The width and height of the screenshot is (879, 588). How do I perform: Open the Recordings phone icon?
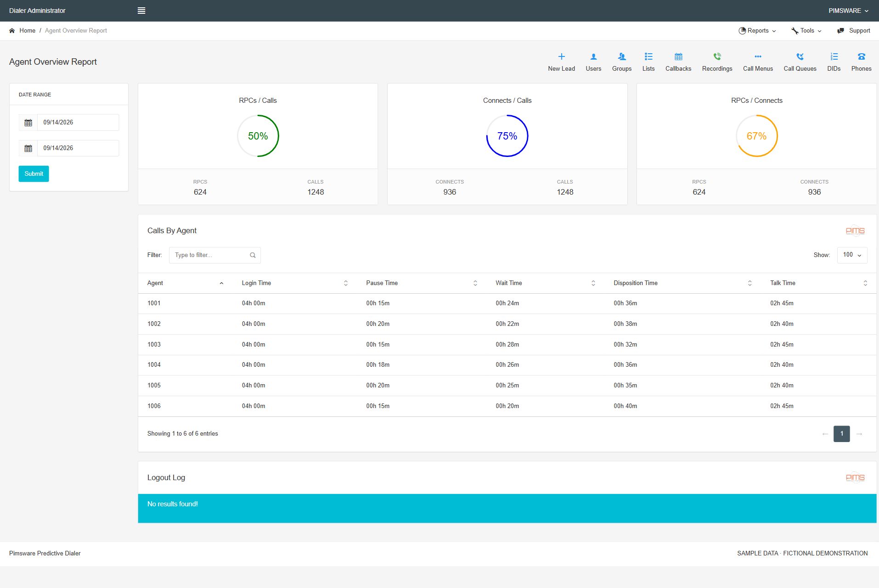pyautogui.click(x=717, y=56)
